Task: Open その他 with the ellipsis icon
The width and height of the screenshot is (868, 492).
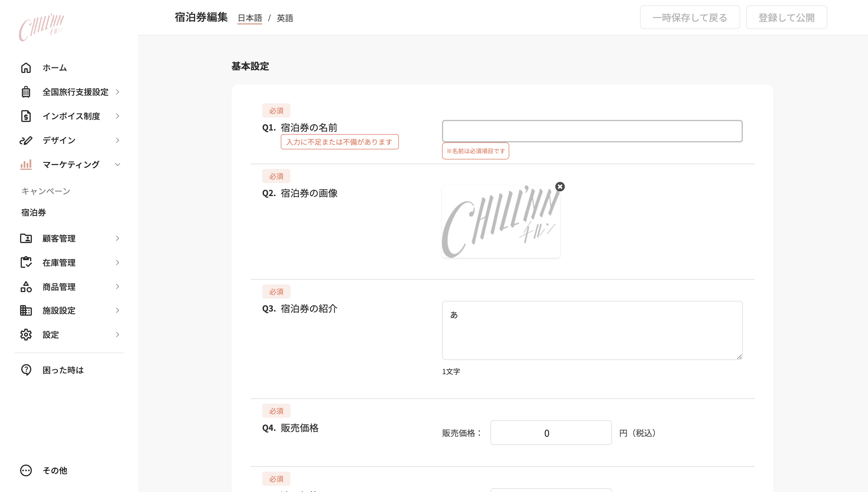Action: (26, 470)
